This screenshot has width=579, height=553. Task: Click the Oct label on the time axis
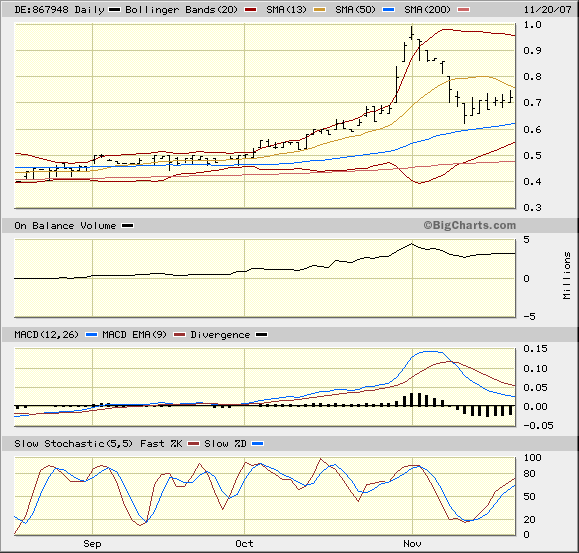[x=244, y=543]
